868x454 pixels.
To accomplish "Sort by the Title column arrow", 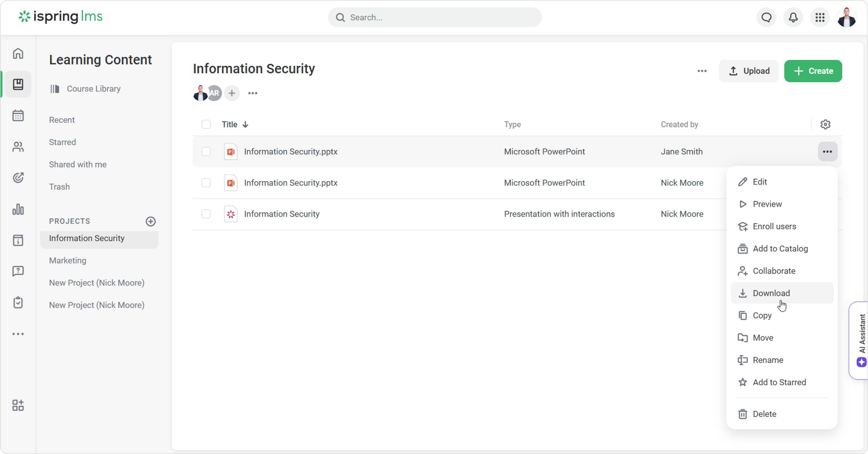I will [x=245, y=125].
